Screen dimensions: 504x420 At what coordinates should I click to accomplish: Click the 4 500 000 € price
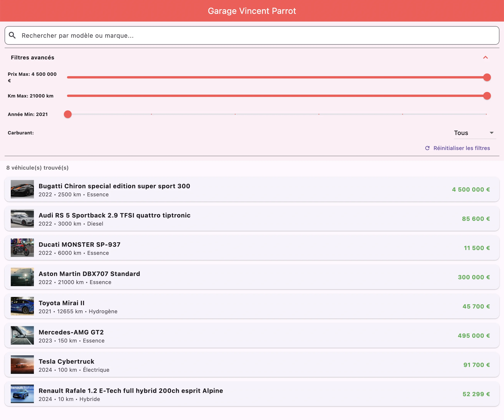pos(471,189)
